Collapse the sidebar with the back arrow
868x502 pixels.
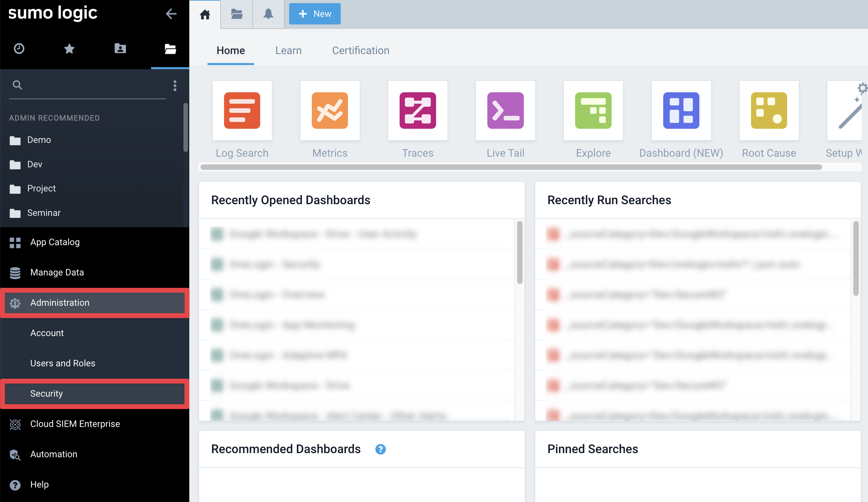(x=171, y=14)
